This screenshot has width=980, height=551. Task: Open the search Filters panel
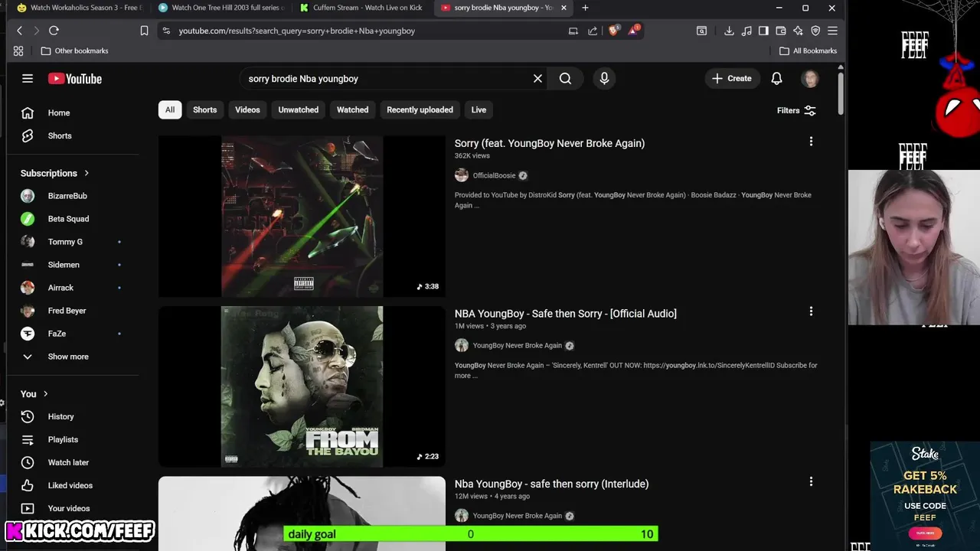pos(796,110)
